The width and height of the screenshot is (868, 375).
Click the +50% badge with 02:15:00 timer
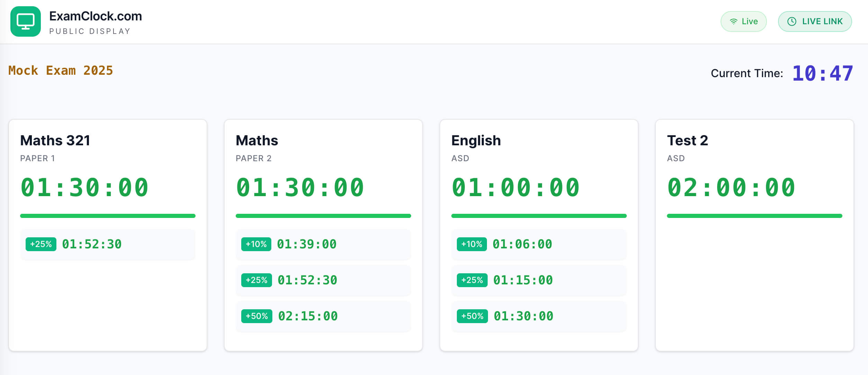click(257, 316)
